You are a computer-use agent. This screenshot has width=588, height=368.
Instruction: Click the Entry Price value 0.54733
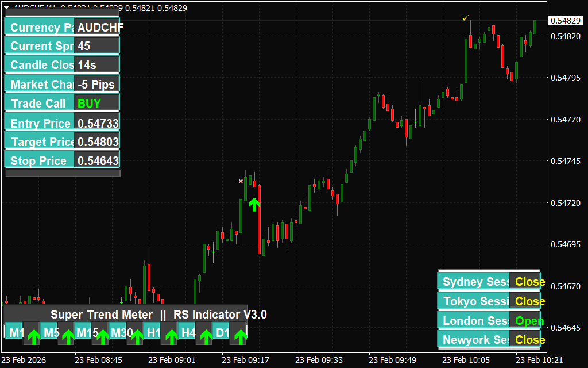[x=97, y=123]
